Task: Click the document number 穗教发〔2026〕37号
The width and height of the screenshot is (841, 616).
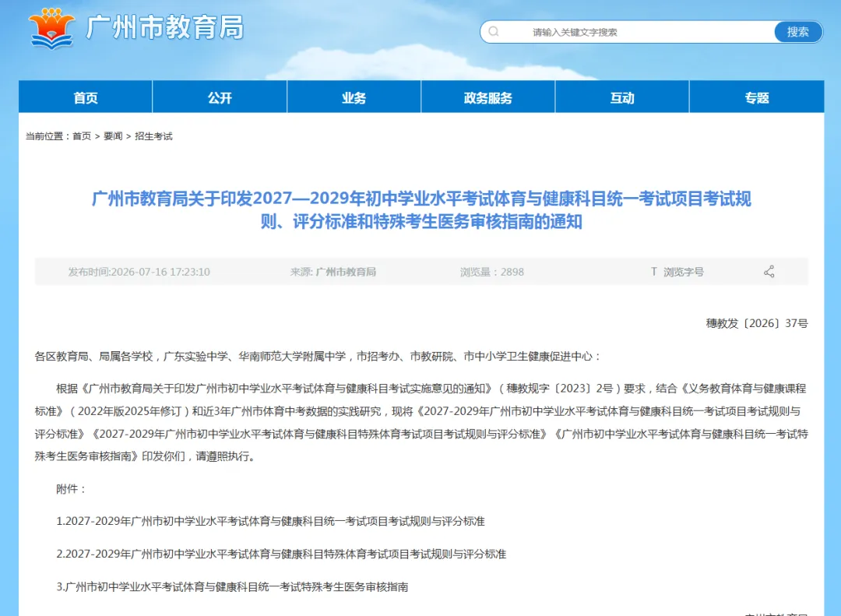Action: (757, 323)
